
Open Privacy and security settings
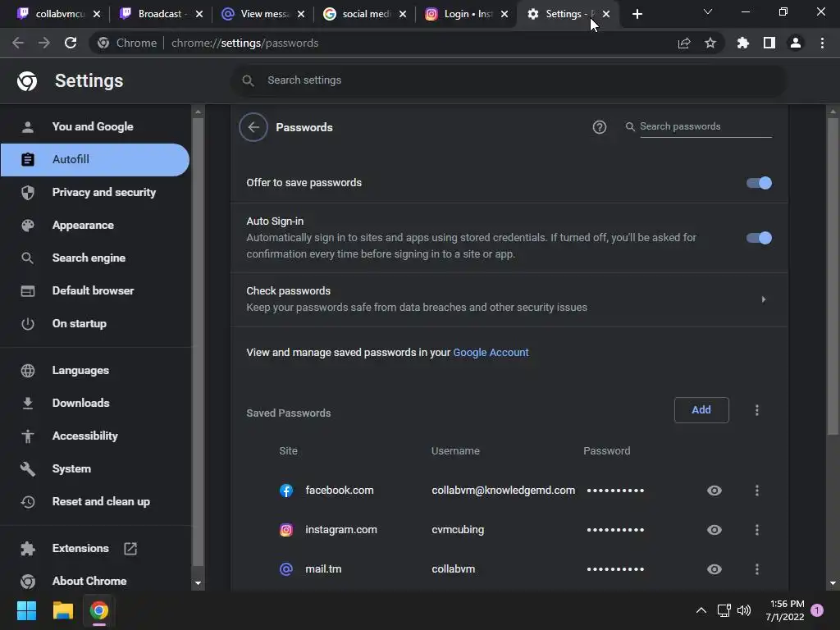coord(95,192)
